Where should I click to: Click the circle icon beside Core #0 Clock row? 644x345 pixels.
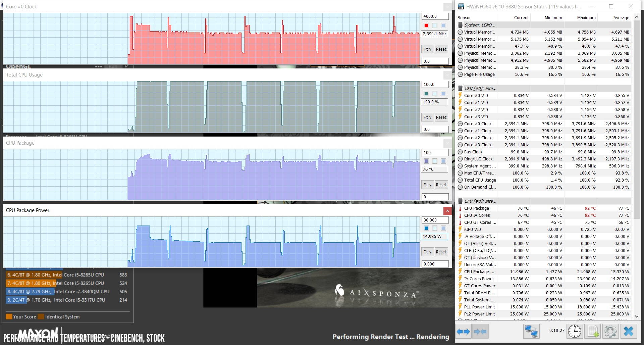[x=460, y=124]
